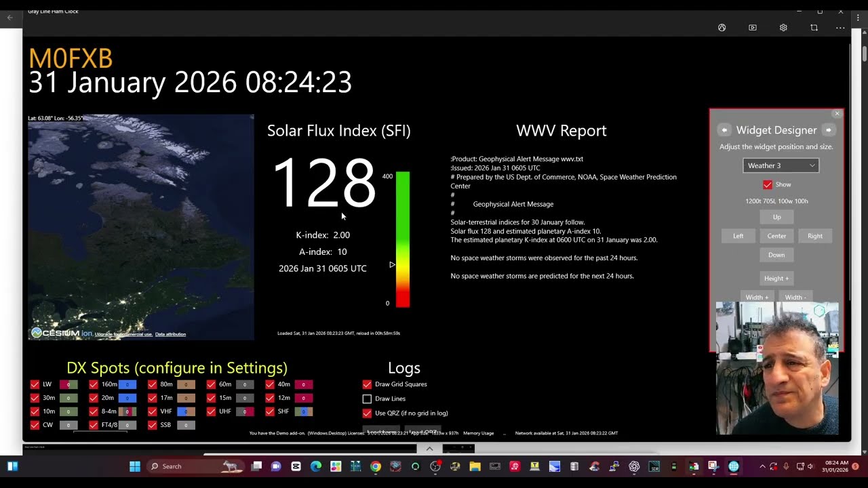
Task: Open the Task View taskbar icon
Action: [x=256, y=466]
